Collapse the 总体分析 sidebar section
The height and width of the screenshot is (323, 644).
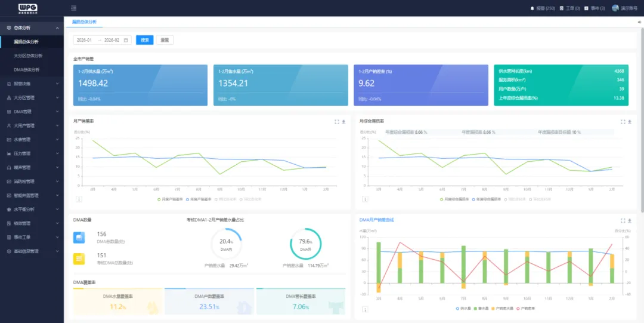point(32,27)
